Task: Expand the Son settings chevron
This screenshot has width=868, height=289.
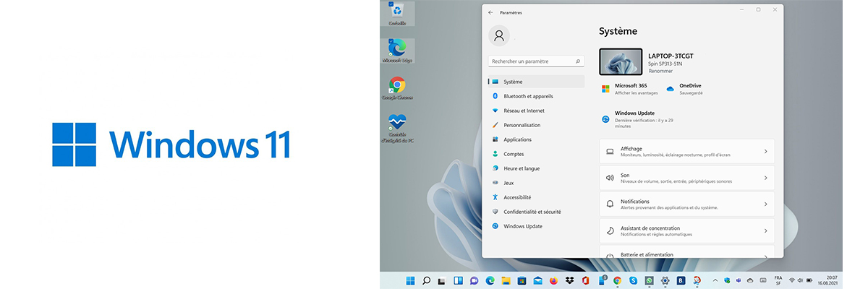Action: 765,178
